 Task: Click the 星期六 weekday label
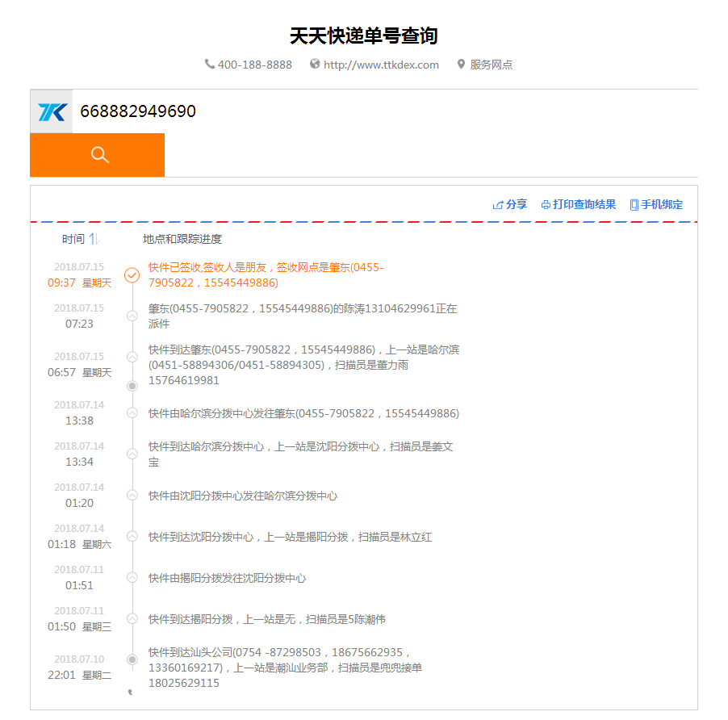tap(97, 545)
